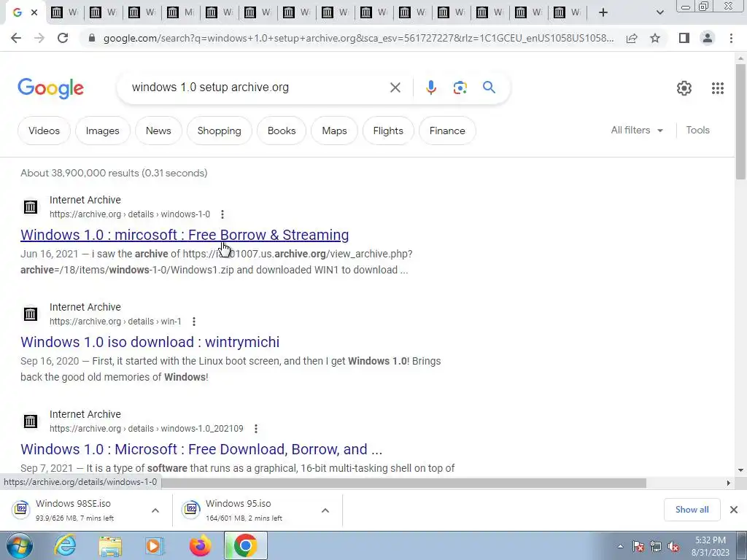Open the Action Center flag icon
Image resolution: width=747 pixels, height=560 pixels.
click(638, 547)
